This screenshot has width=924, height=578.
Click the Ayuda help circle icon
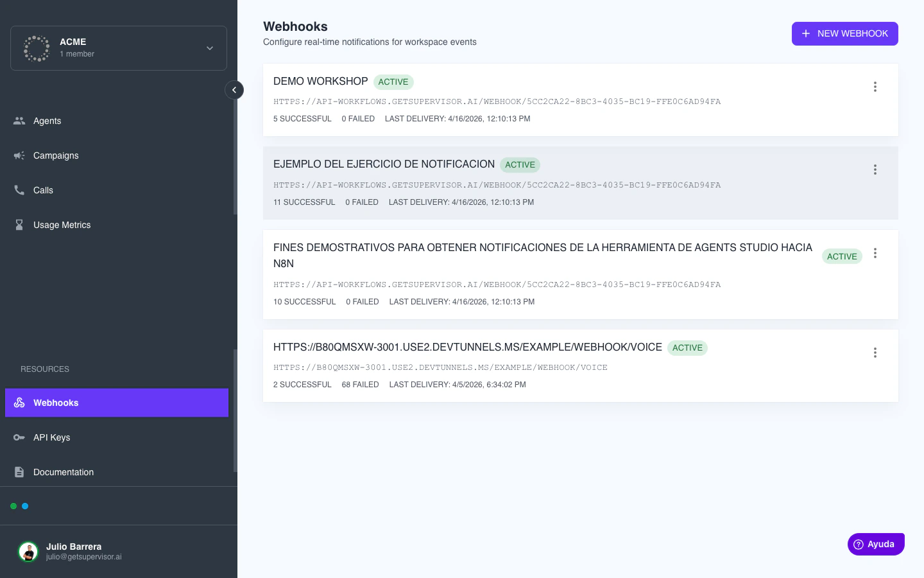point(859,544)
